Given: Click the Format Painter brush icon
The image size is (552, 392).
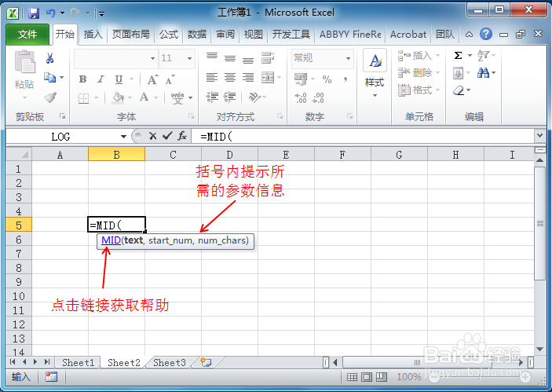Looking at the screenshot, I should tap(50, 97).
